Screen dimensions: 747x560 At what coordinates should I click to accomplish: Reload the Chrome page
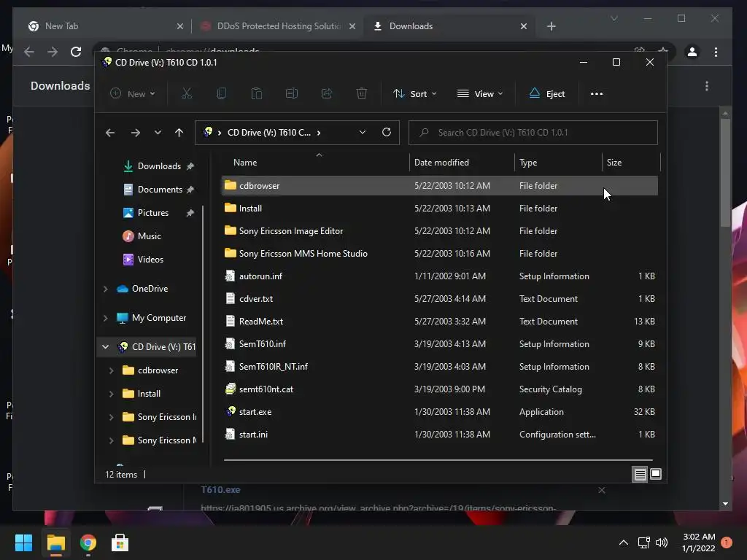coord(76,52)
